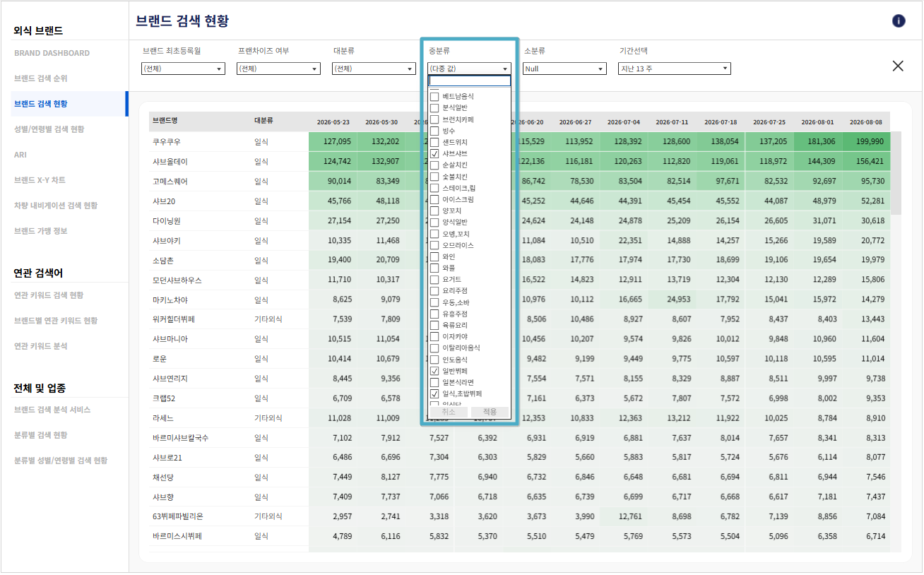Select the 위커힐더뷔페 brand name
The height and width of the screenshot is (575, 924).
tap(173, 319)
